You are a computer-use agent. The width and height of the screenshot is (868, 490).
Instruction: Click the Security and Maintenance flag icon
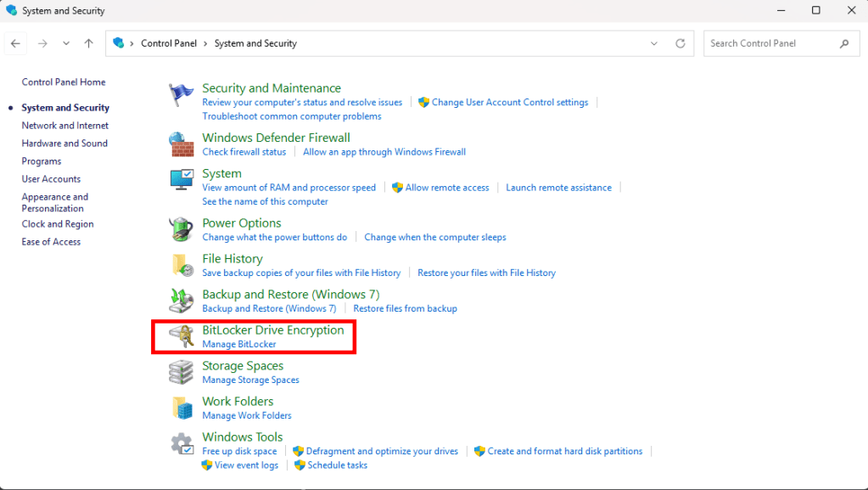tap(181, 95)
